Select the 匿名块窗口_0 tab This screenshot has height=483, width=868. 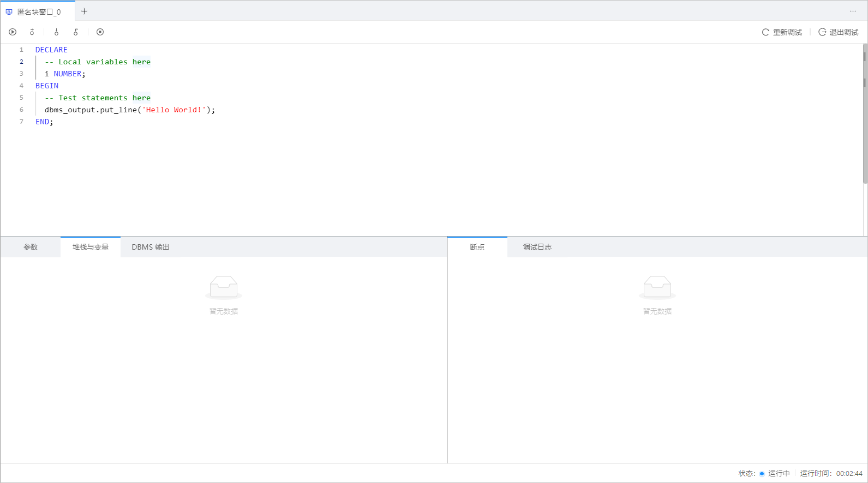pyautogui.click(x=38, y=12)
